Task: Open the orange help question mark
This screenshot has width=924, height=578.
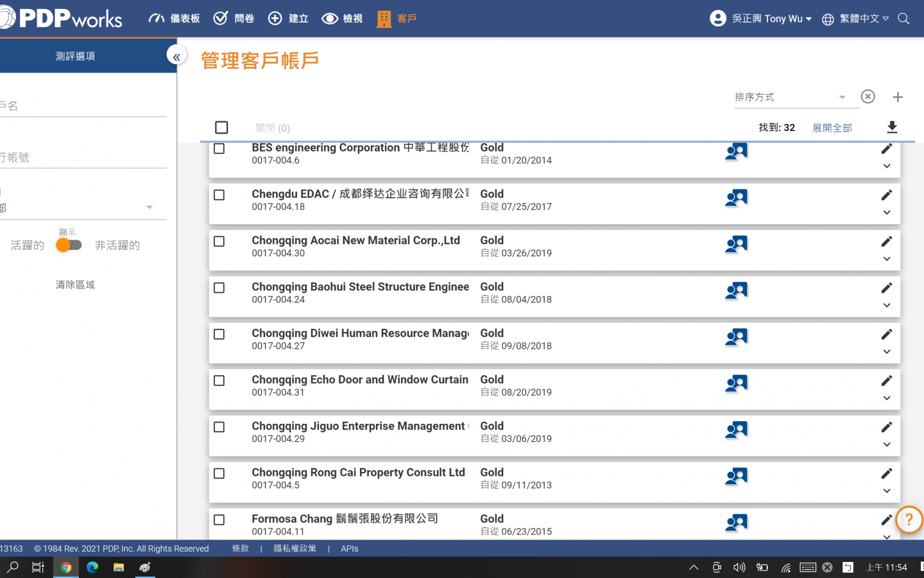Action: [x=909, y=520]
